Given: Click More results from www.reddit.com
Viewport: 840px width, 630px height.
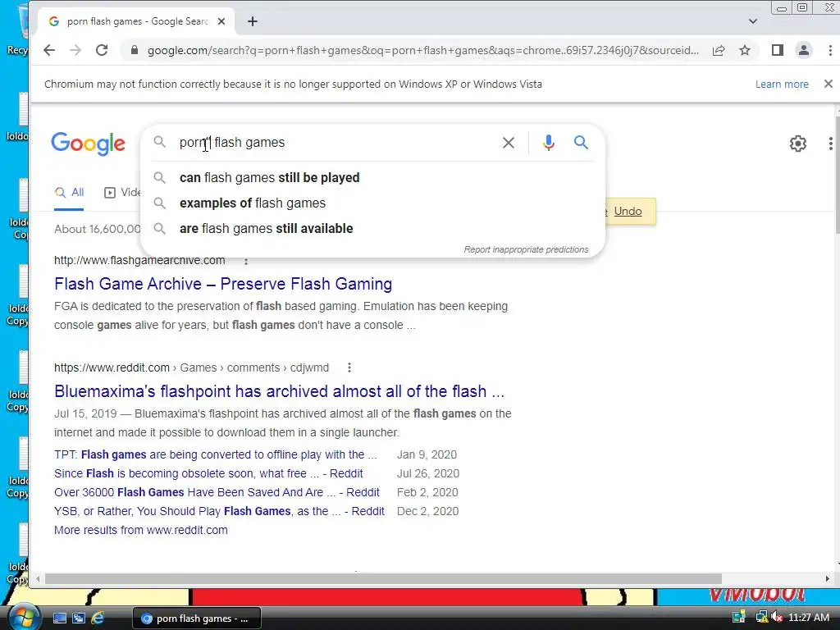Looking at the screenshot, I should [x=141, y=530].
